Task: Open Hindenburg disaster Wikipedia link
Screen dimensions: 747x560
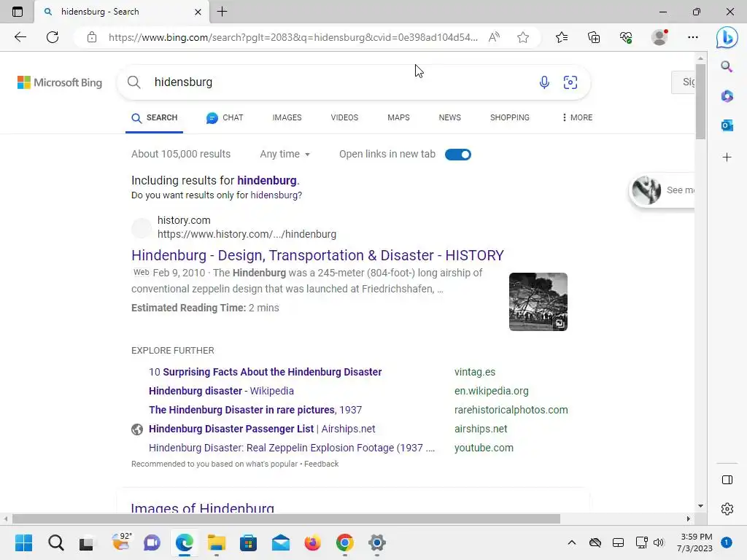Action: tap(221, 391)
